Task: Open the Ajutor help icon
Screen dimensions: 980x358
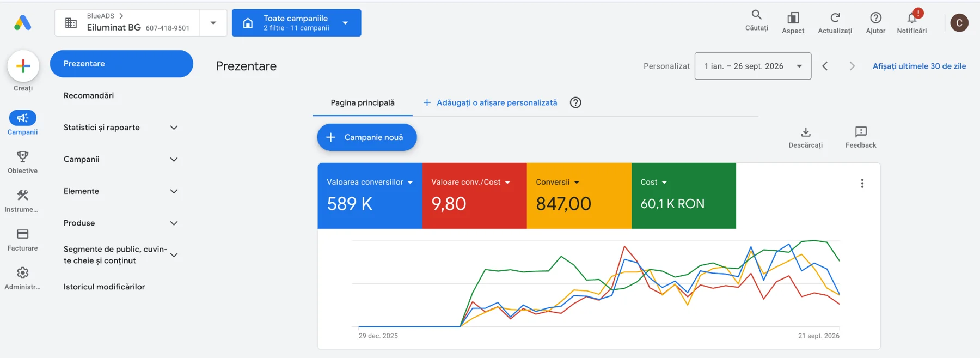Action: tap(875, 18)
